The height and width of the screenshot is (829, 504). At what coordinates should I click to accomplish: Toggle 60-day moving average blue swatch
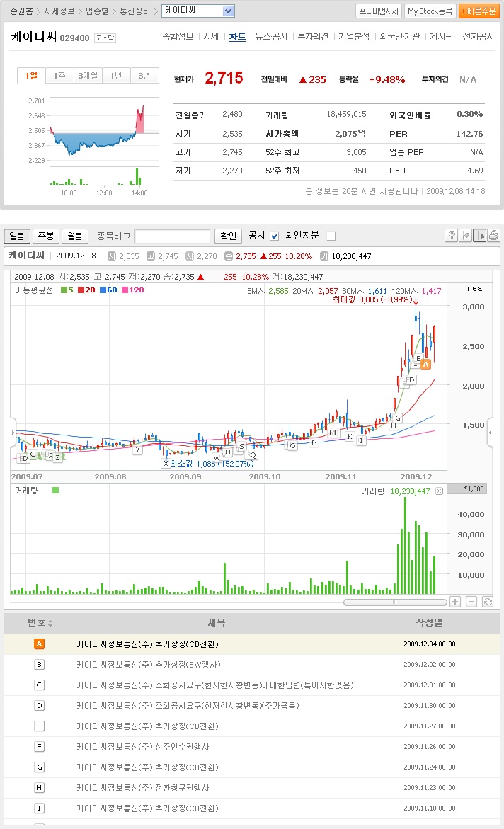click(103, 290)
